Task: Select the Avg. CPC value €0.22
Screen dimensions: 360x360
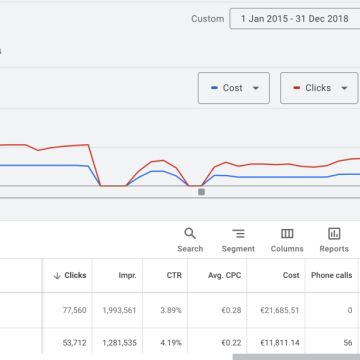Action: pyautogui.click(x=231, y=342)
